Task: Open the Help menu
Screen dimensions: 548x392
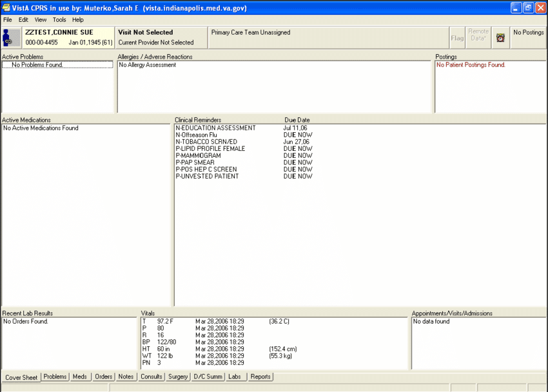Action: [77, 19]
